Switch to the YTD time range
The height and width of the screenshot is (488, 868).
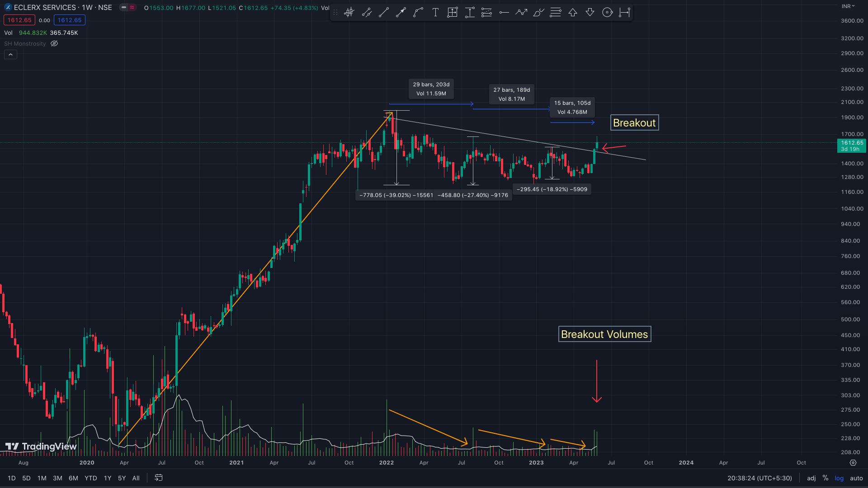[90, 478]
